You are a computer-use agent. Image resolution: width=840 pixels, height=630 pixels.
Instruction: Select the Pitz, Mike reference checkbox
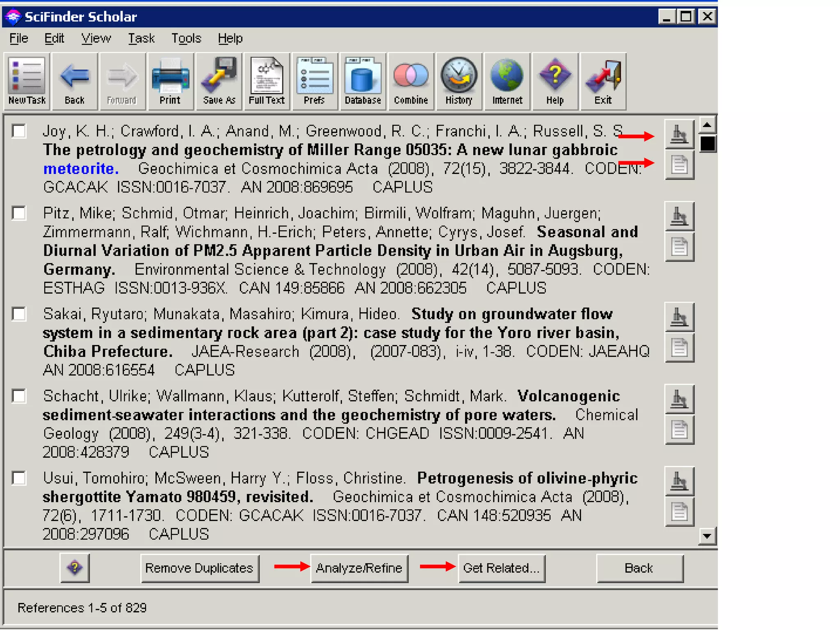coord(19,213)
